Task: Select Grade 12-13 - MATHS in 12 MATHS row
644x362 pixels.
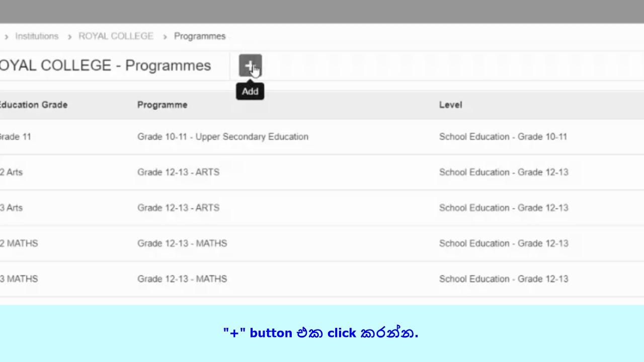Action: [182, 243]
